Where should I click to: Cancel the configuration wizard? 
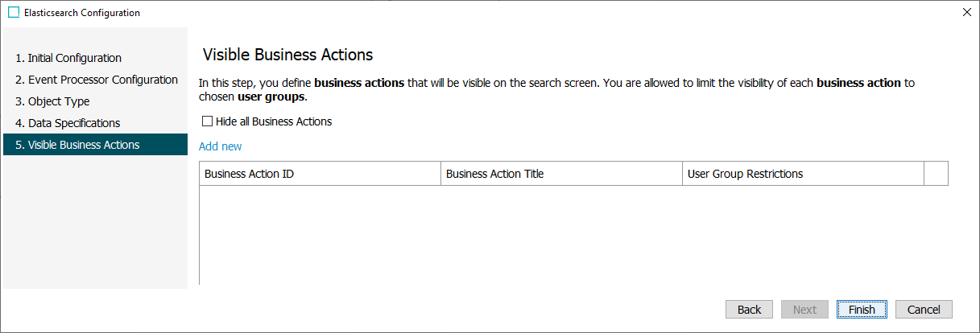click(x=924, y=310)
